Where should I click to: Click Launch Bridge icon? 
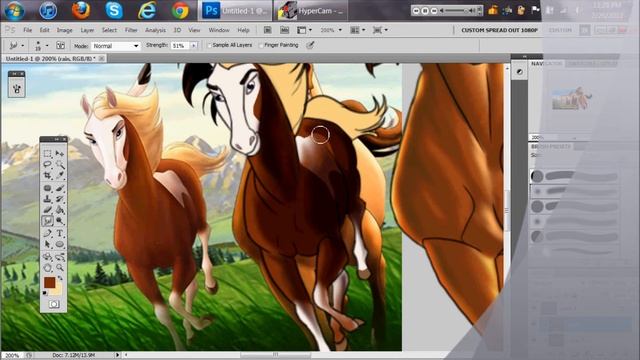pyautogui.click(x=267, y=30)
